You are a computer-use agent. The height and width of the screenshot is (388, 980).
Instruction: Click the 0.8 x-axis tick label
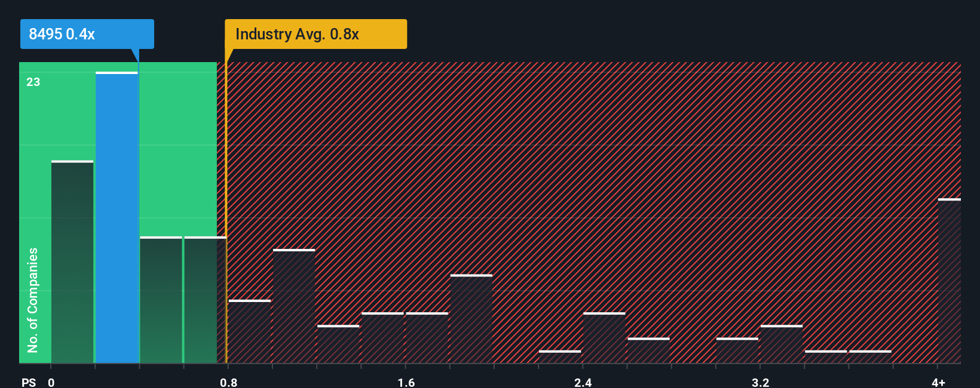click(x=229, y=382)
